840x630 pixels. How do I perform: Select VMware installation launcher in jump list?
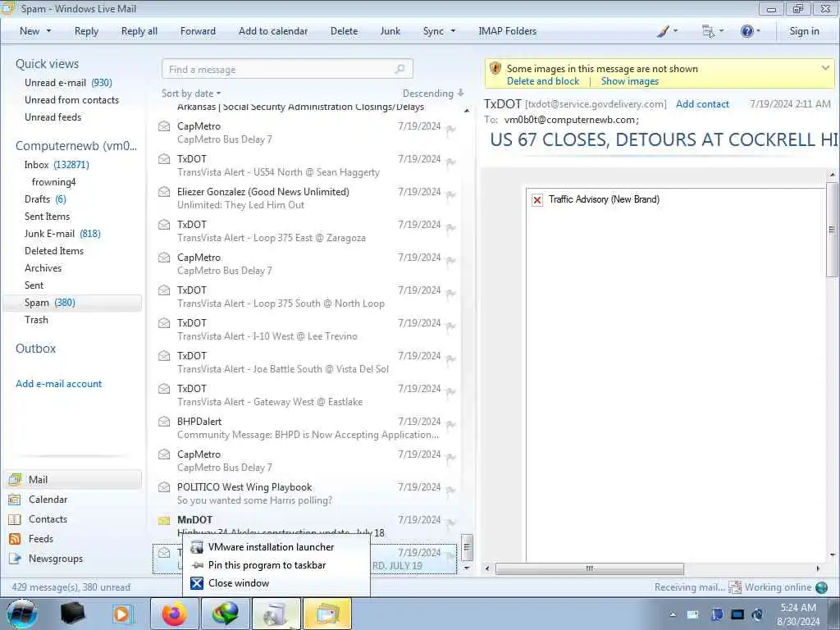click(x=276, y=547)
